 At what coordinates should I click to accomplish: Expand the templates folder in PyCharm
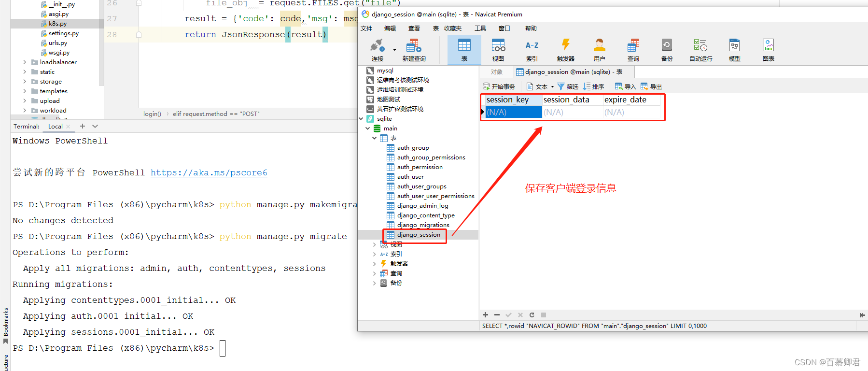coord(25,91)
